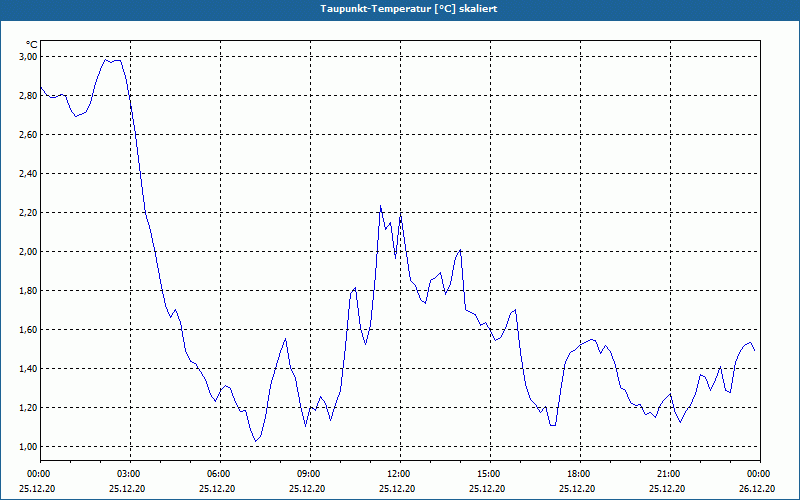Click the curve spike just before 12:00
The image size is (800, 500).
click(380, 206)
